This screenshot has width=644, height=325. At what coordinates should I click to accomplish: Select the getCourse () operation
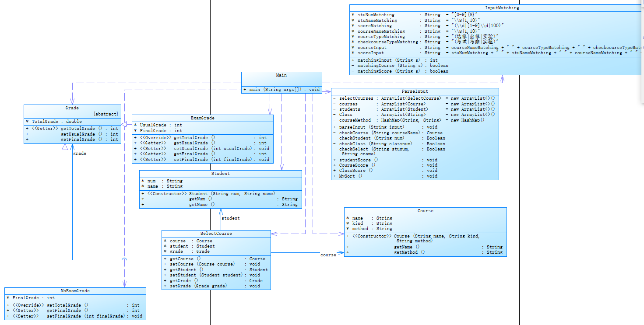coord(215,259)
